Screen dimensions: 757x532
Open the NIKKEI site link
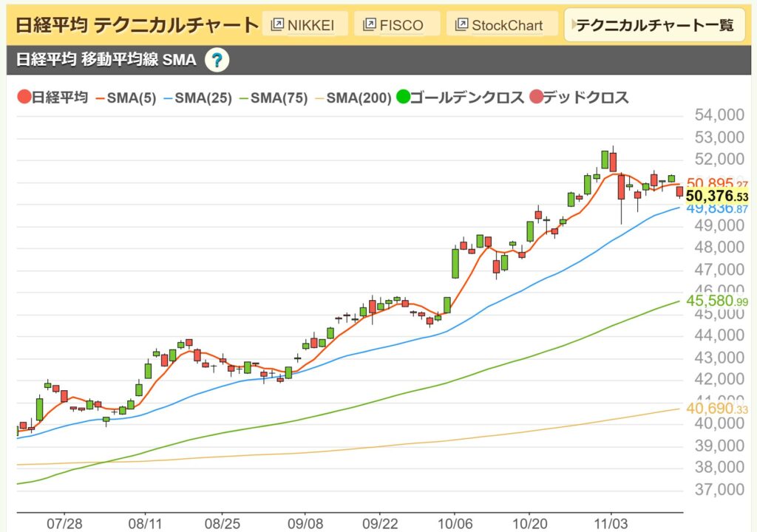pyautogui.click(x=307, y=24)
